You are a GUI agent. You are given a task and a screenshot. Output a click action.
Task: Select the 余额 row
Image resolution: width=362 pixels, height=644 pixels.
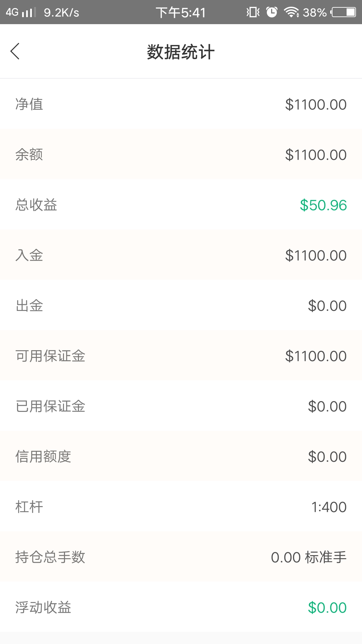click(181, 154)
